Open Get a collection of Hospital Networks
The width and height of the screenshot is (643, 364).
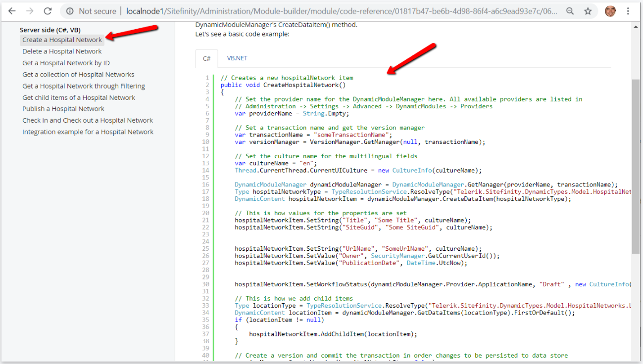[78, 74]
